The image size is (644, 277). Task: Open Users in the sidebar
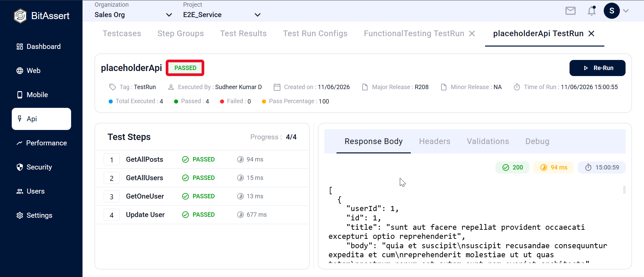point(41,191)
